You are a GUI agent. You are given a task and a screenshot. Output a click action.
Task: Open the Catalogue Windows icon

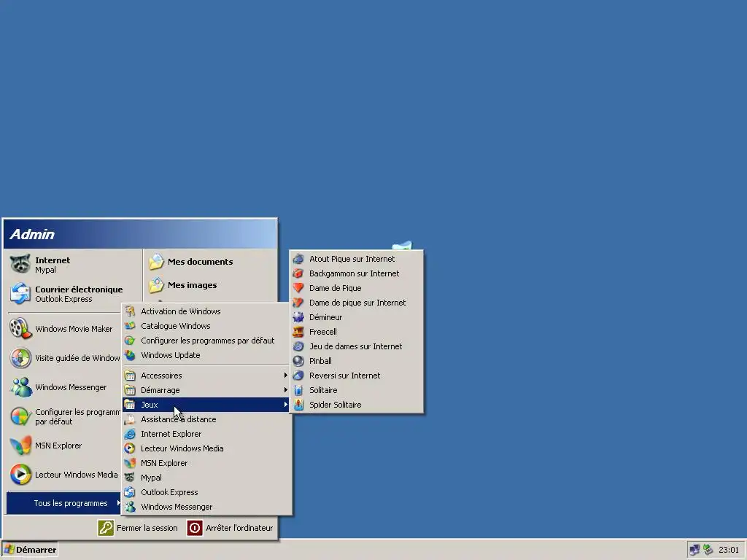click(130, 326)
